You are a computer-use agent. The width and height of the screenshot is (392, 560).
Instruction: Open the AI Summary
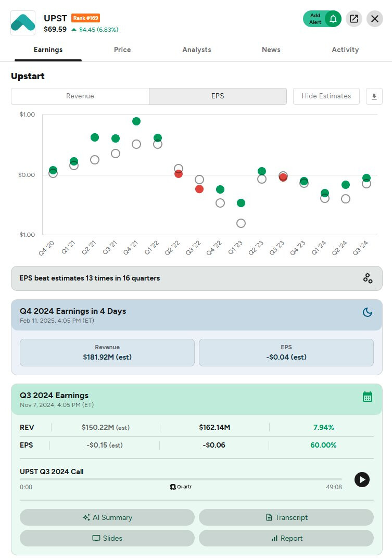pyautogui.click(x=107, y=517)
